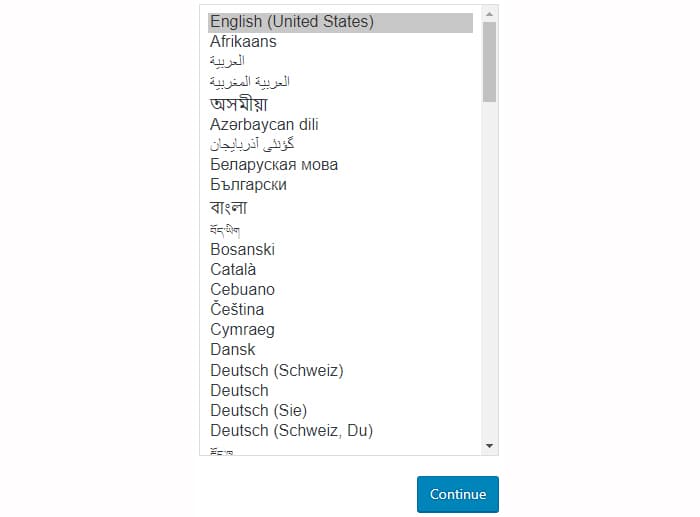Viewport: 700px width, 517px height.
Task: Select Afrikaans from the list
Action: tap(340, 42)
